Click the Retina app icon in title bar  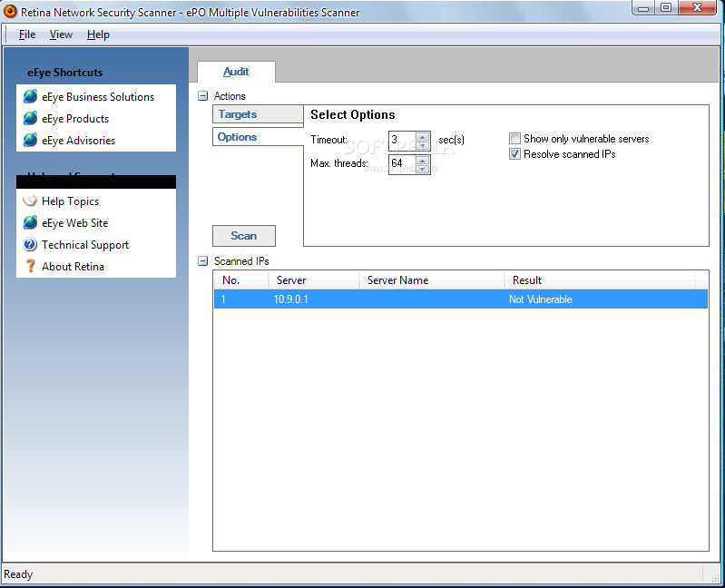[x=10, y=11]
